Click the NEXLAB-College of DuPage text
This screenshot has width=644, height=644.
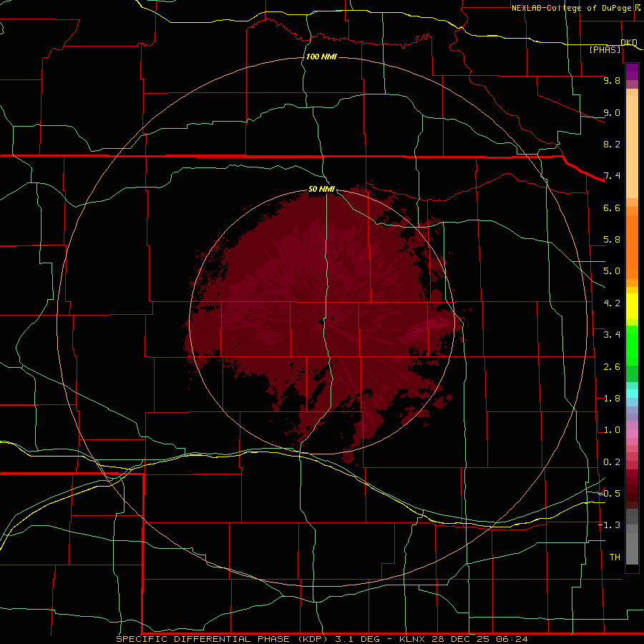(x=573, y=8)
